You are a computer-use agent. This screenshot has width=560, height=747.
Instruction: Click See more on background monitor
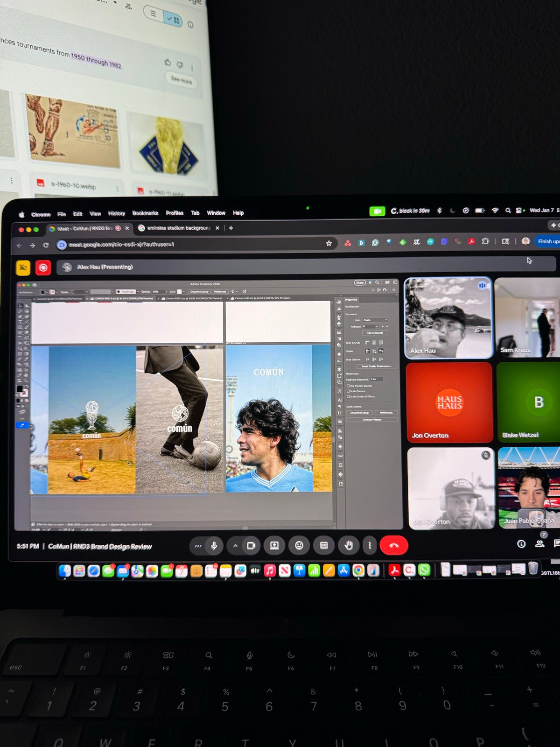pos(181,80)
